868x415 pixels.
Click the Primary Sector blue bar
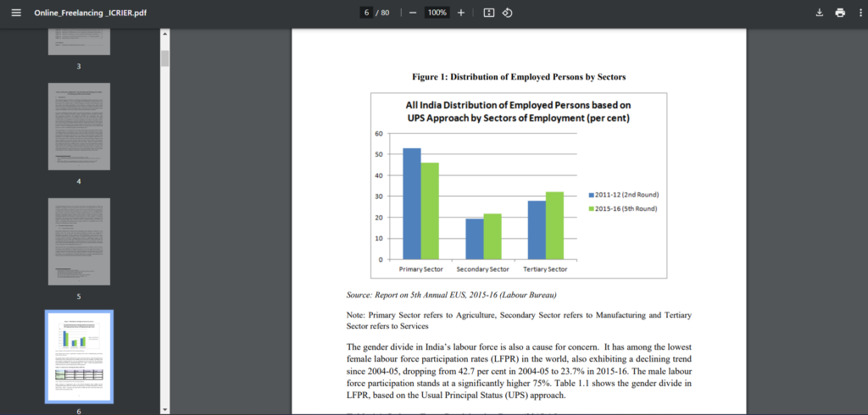412,203
